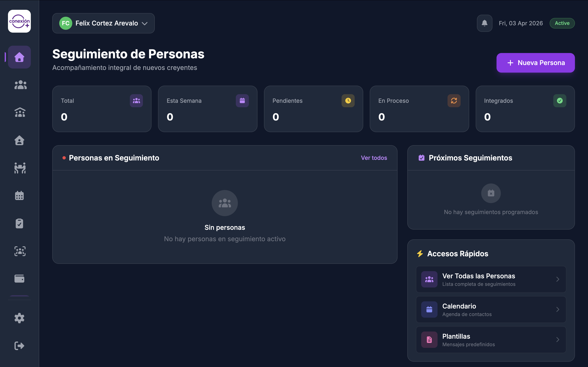Select the Home icon in the sidebar
The height and width of the screenshot is (367, 588).
pyautogui.click(x=19, y=57)
